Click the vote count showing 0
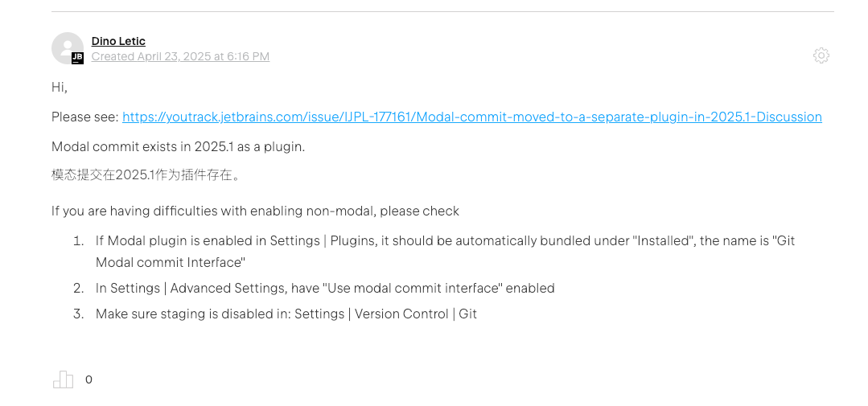 [x=88, y=379]
